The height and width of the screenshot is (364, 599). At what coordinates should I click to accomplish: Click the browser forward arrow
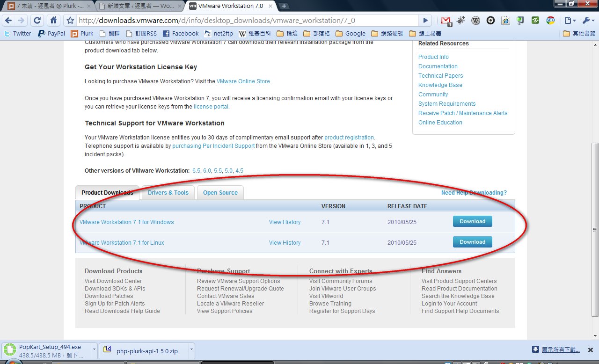point(21,21)
